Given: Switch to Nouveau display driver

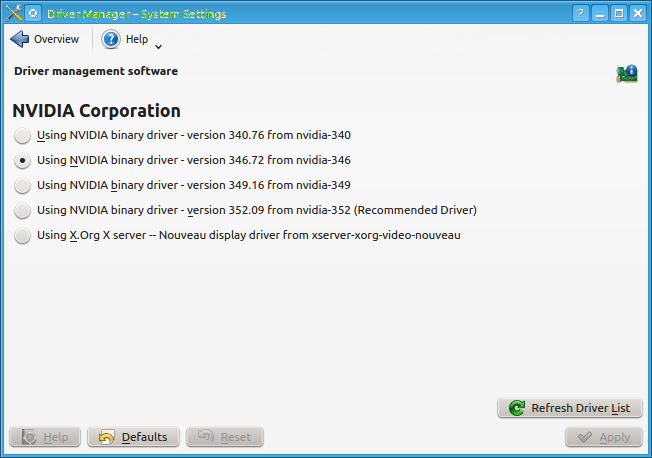Looking at the screenshot, I should click(237, 235).
